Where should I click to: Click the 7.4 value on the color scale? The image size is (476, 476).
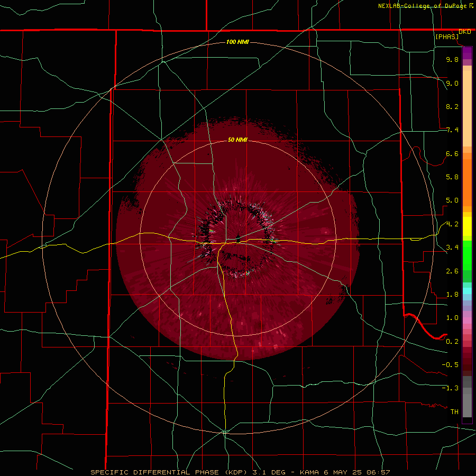452,130
